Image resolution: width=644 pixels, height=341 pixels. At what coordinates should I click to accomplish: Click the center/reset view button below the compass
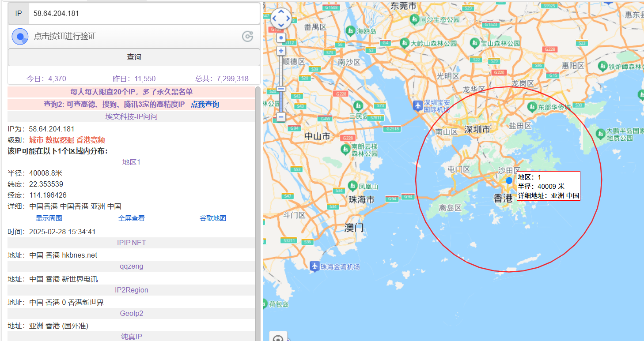coord(281,38)
